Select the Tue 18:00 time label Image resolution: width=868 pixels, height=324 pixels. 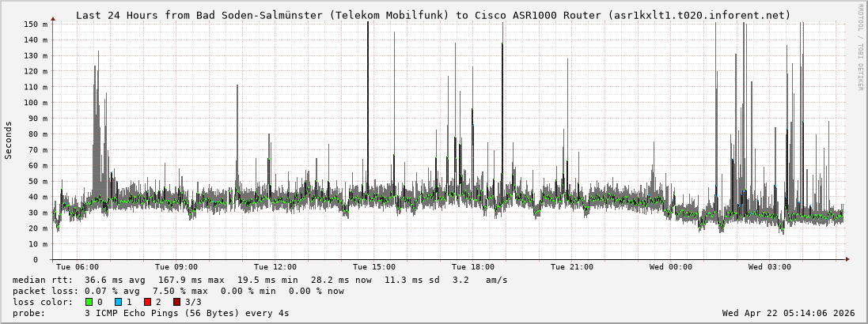coord(473,267)
